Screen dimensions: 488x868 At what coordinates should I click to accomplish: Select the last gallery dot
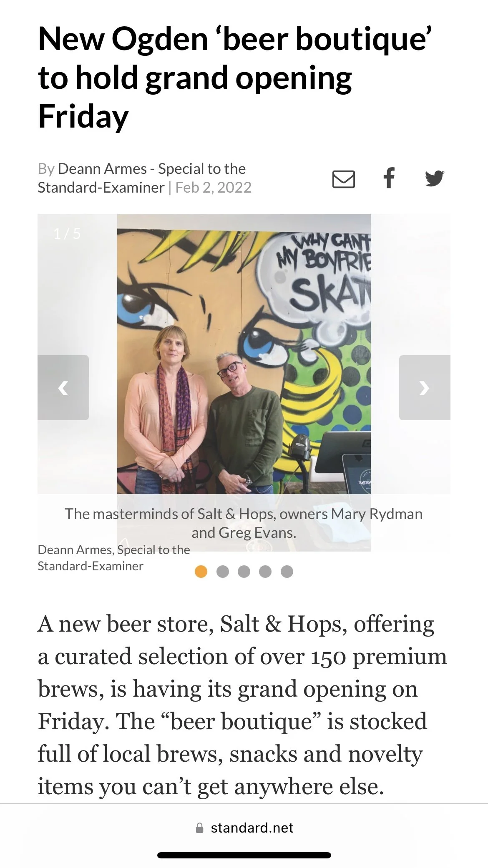coord(287,571)
